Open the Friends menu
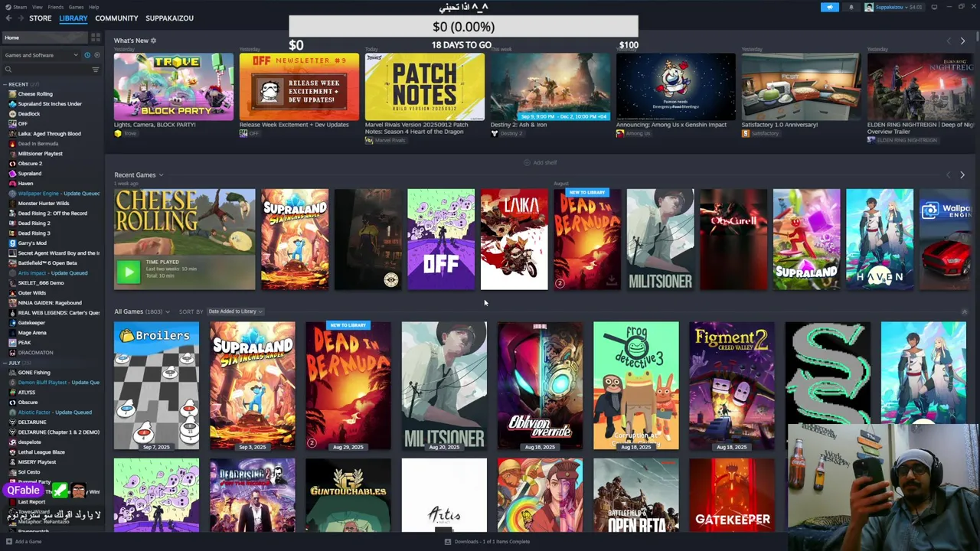This screenshot has height=551, width=980. pyautogui.click(x=56, y=7)
